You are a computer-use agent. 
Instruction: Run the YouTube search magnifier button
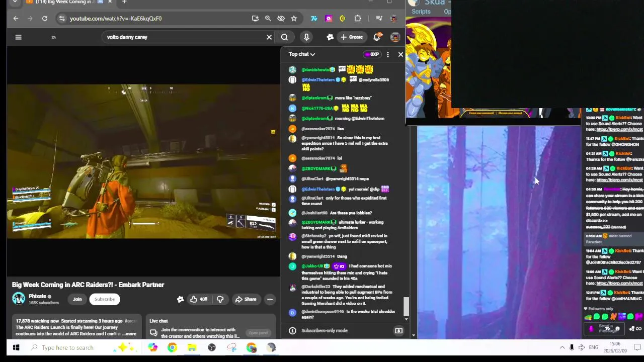284,37
